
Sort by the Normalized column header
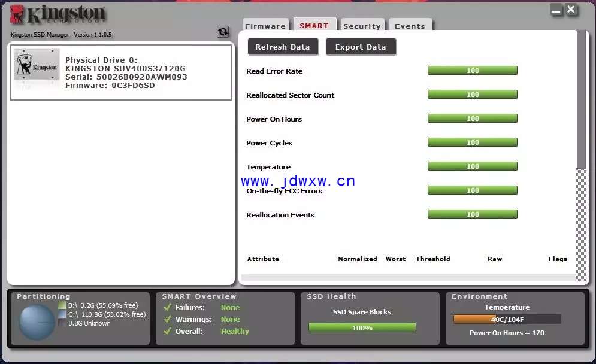(x=357, y=259)
